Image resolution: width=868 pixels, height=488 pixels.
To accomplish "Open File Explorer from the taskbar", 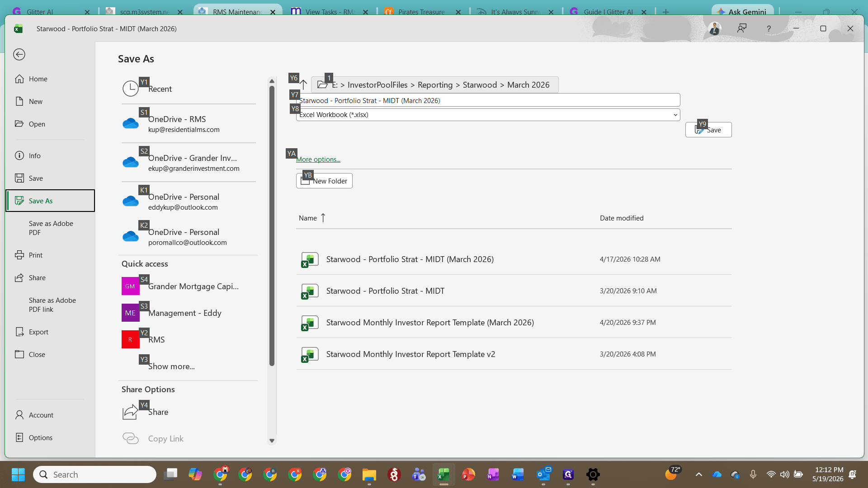I will 369,474.
